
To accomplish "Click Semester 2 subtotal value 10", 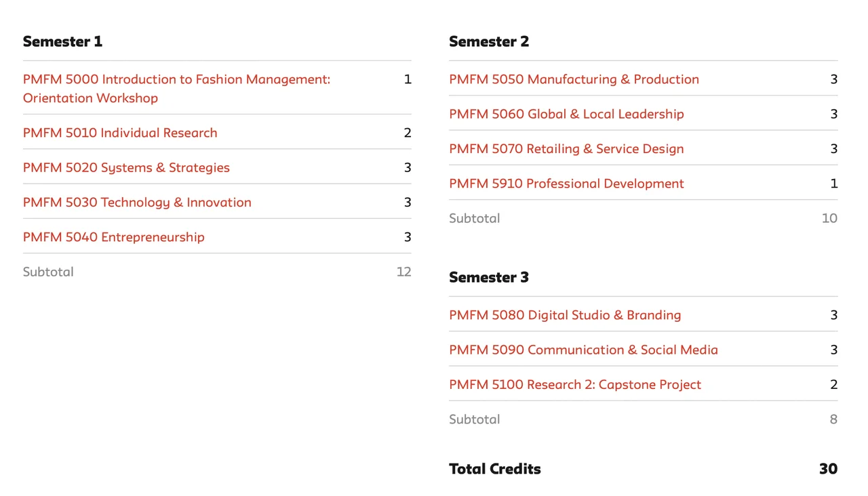I will tap(829, 219).
